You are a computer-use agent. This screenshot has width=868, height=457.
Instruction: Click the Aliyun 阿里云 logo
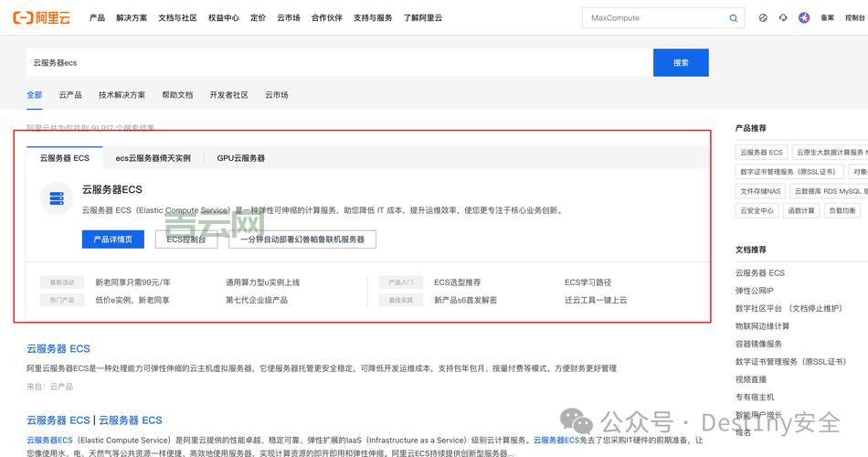[42, 17]
